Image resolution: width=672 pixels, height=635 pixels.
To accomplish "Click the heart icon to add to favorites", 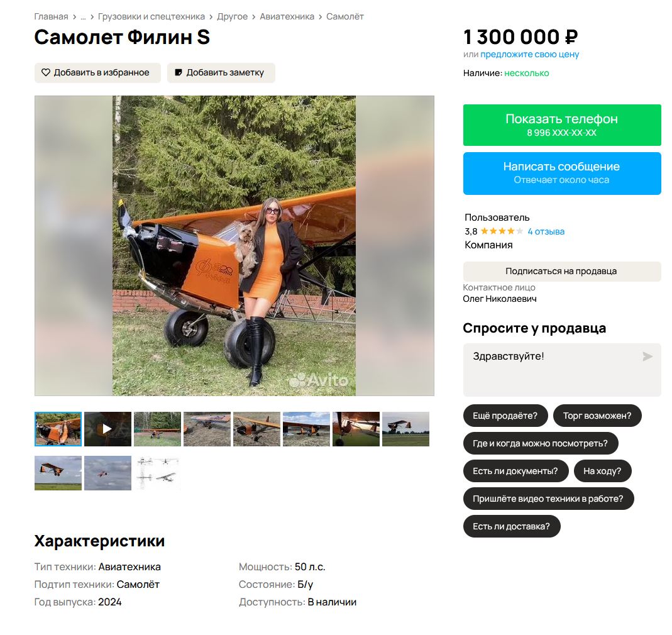I will tap(45, 72).
